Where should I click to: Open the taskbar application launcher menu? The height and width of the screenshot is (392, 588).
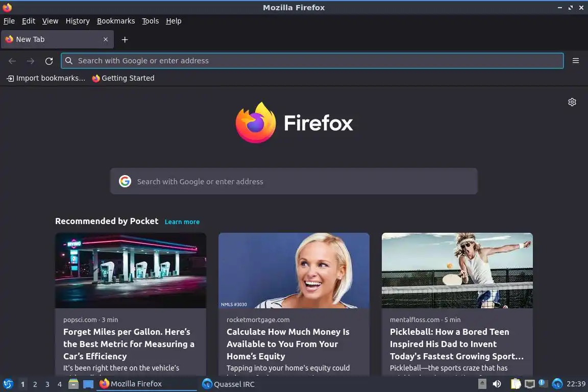[x=8, y=384]
